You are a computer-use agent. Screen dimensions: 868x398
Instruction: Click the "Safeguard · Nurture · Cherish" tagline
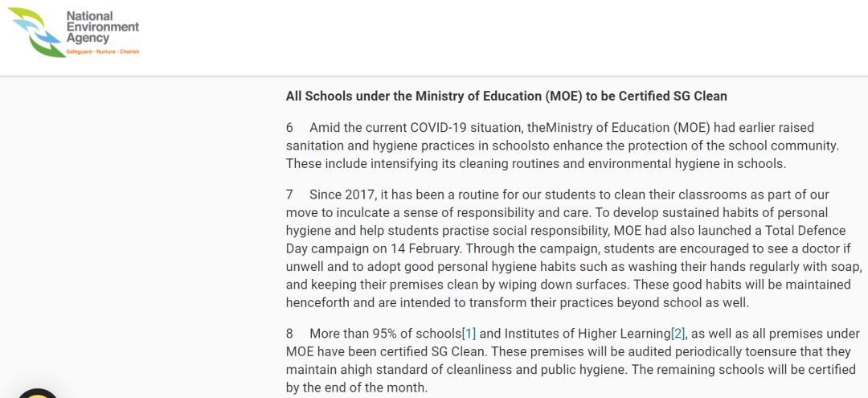point(102,51)
